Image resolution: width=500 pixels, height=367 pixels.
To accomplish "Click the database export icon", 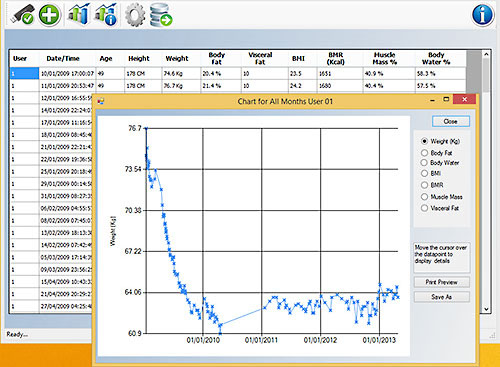I will coord(161,15).
